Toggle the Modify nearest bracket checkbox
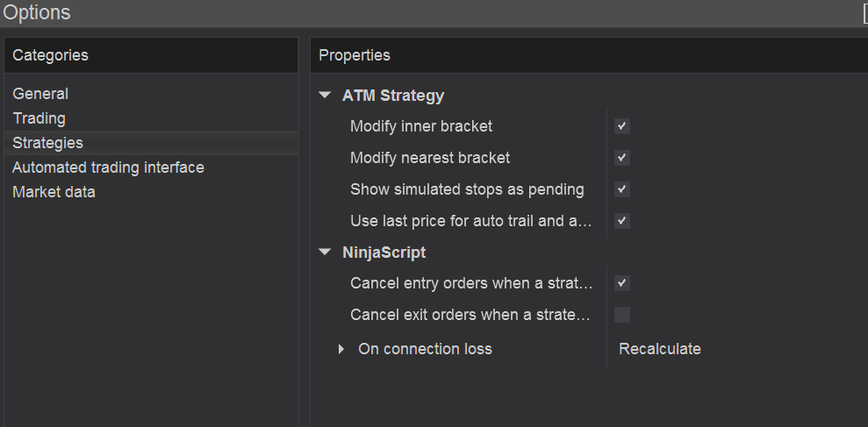Image resolution: width=868 pixels, height=427 pixels. coord(622,158)
